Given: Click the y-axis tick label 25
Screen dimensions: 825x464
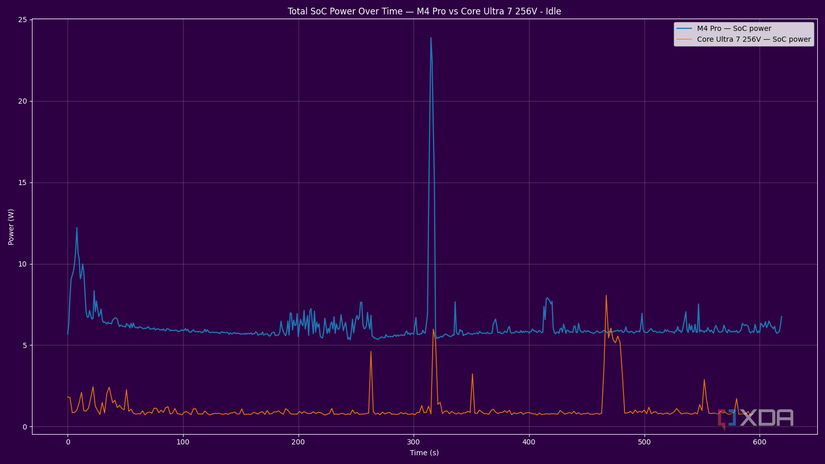Looking at the screenshot, I should (22, 20).
